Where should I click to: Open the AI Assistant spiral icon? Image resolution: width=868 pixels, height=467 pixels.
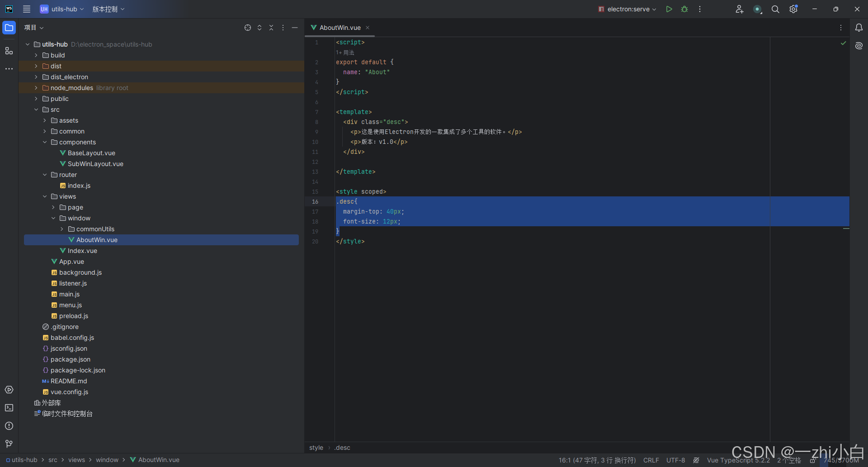tap(859, 46)
